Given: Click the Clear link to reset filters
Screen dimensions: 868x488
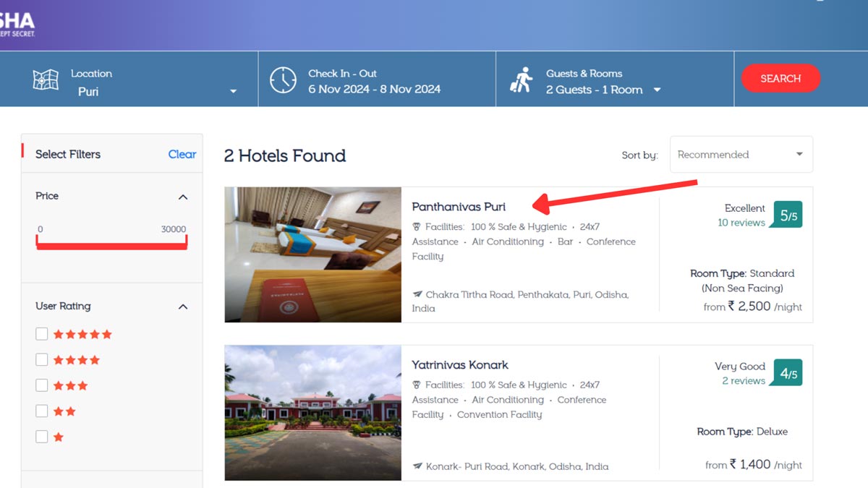Looking at the screenshot, I should (182, 154).
